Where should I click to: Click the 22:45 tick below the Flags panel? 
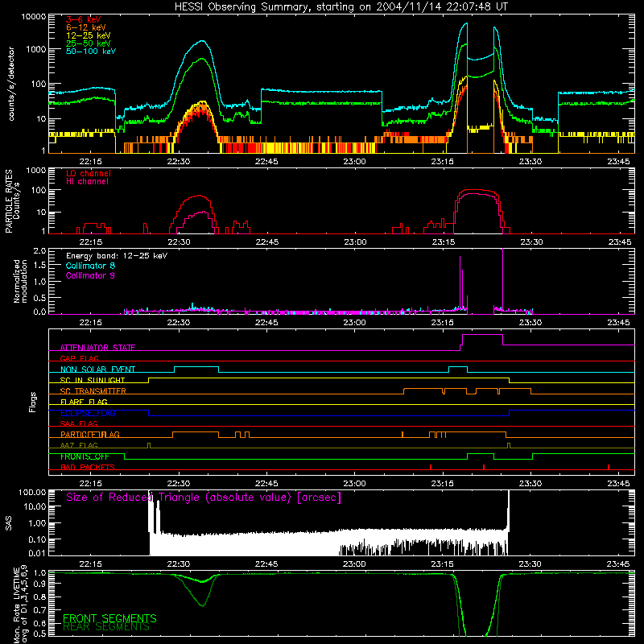click(x=266, y=484)
